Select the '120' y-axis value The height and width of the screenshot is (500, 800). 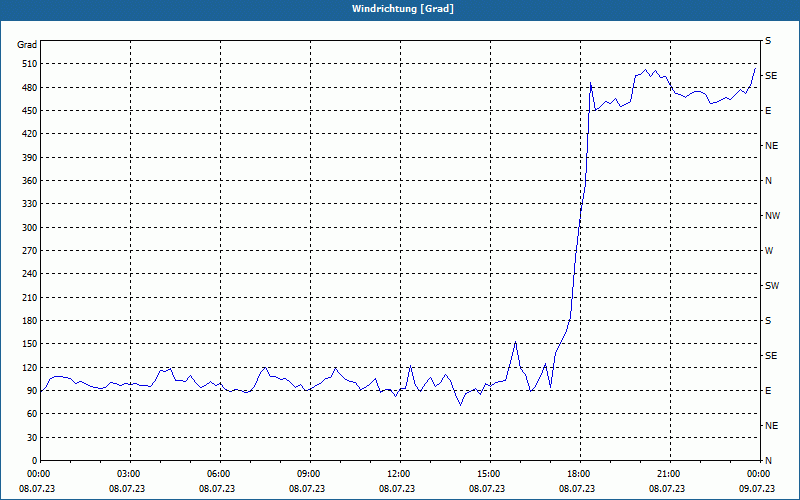[x=30, y=367]
